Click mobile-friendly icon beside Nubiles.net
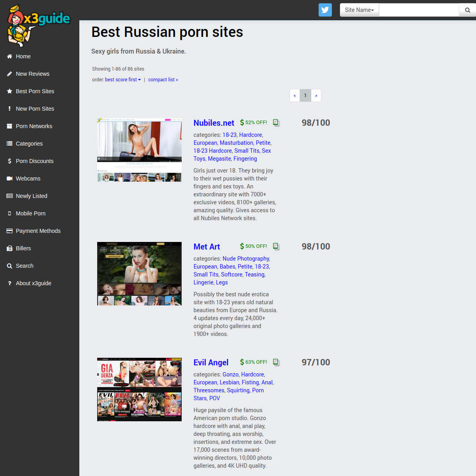The image size is (476, 476). point(276,123)
